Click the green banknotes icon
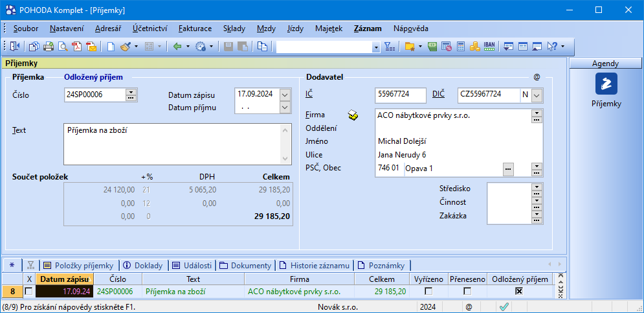644x313 pixels. pos(432,47)
